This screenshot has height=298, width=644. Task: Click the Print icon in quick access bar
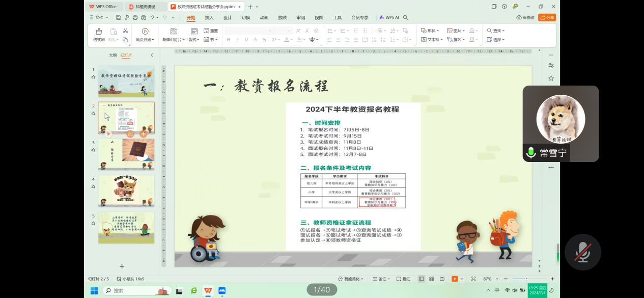pos(135,17)
